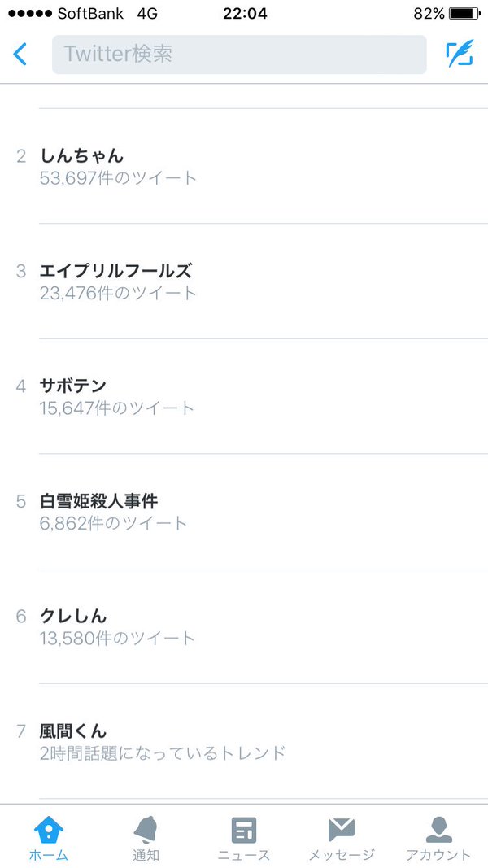Open the compose tweet feather icon
488x868 pixels.
click(x=460, y=55)
